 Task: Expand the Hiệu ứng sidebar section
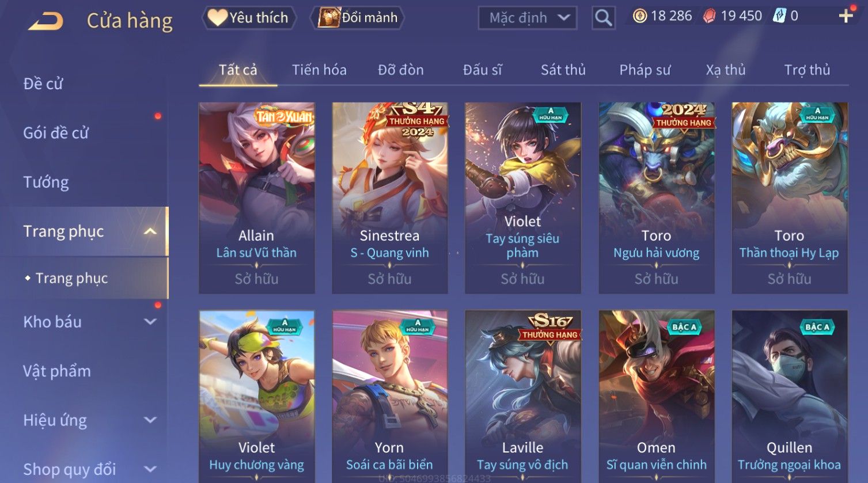click(150, 420)
